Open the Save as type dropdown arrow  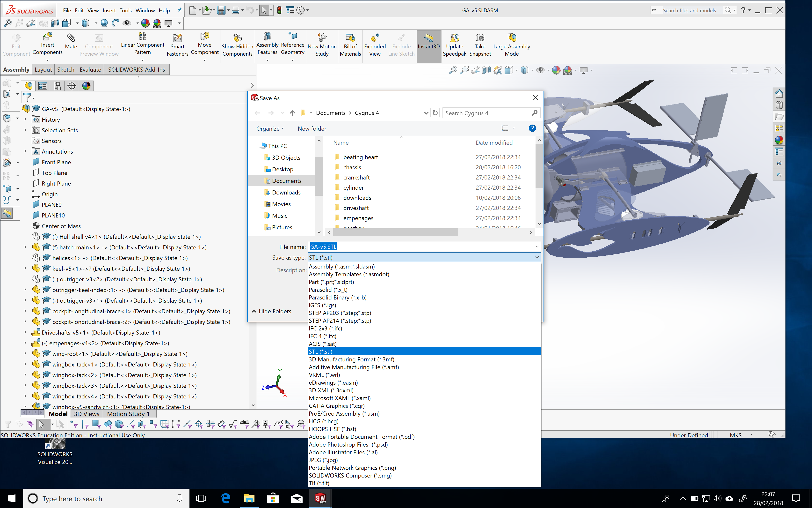coord(537,257)
